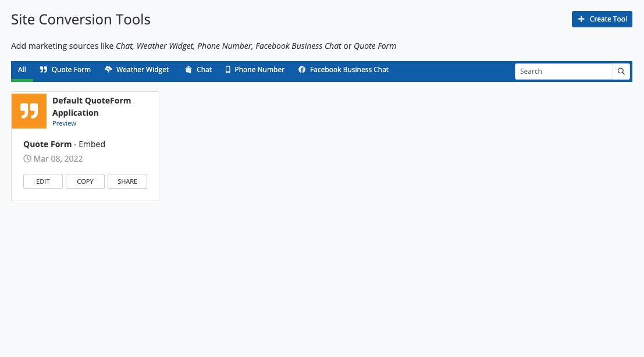Switch to the Weather Widget tab
644x357 pixels.
142,70
